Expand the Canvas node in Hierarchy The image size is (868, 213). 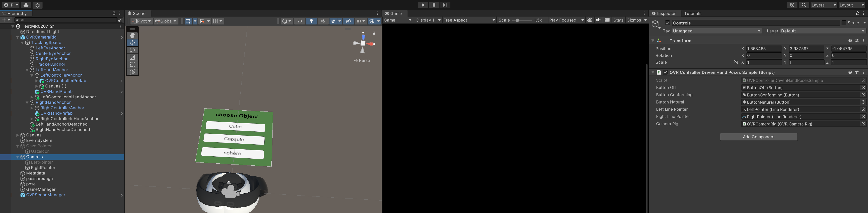[17, 135]
